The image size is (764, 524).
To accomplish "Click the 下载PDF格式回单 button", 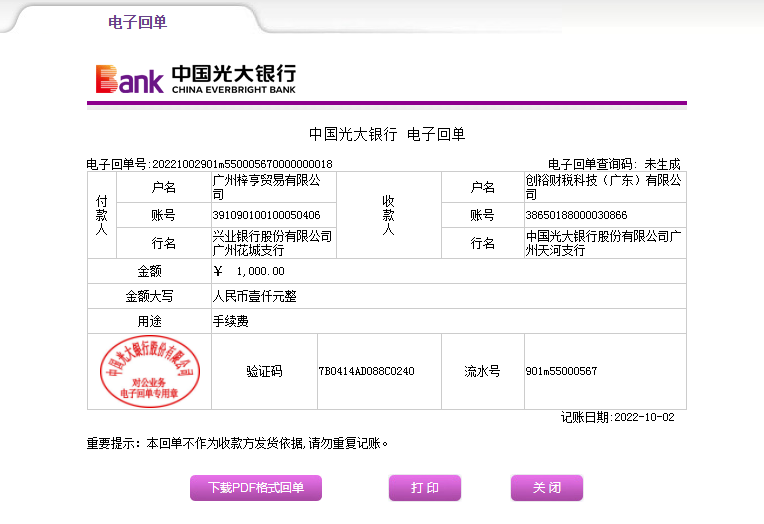I will tap(256, 487).
